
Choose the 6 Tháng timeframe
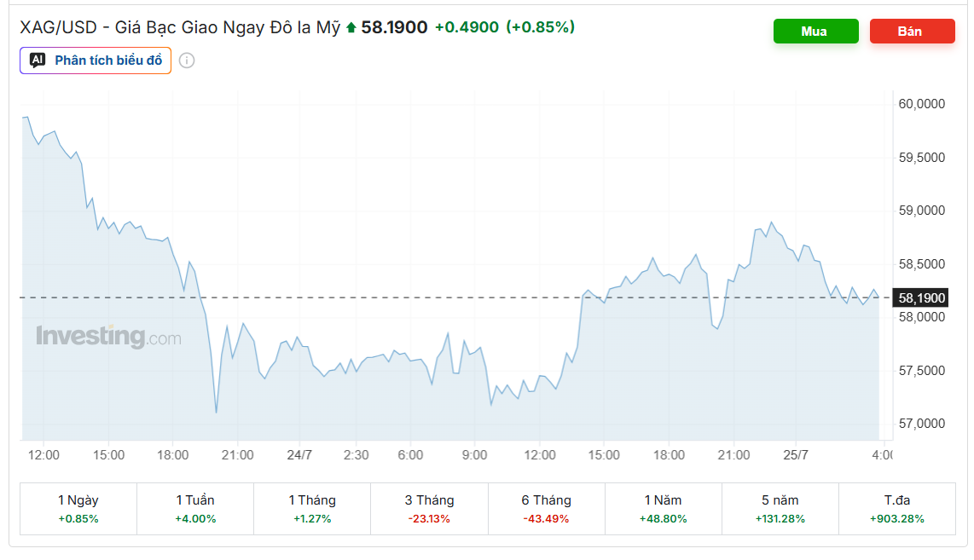pyautogui.click(x=546, y=509)
